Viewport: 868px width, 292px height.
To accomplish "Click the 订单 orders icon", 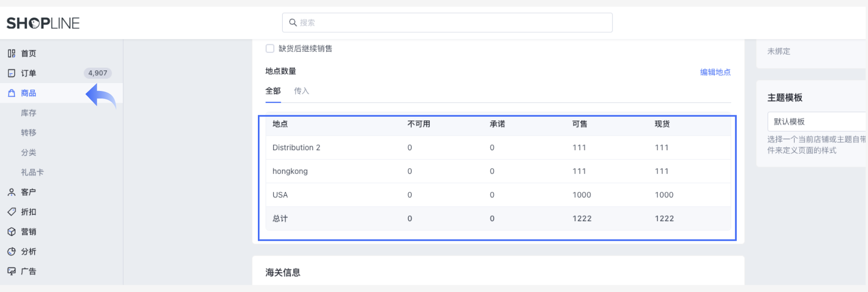I will [12, 73].
